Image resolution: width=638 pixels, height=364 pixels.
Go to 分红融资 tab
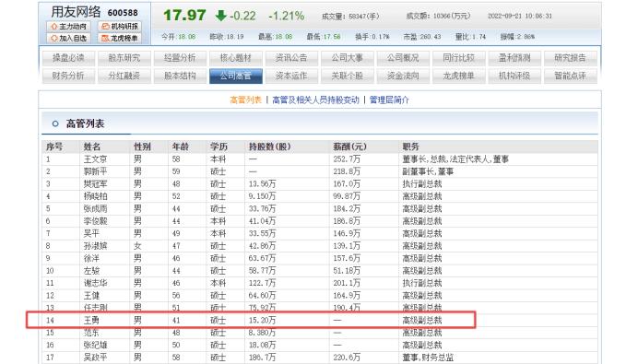(x=124, y=76)
